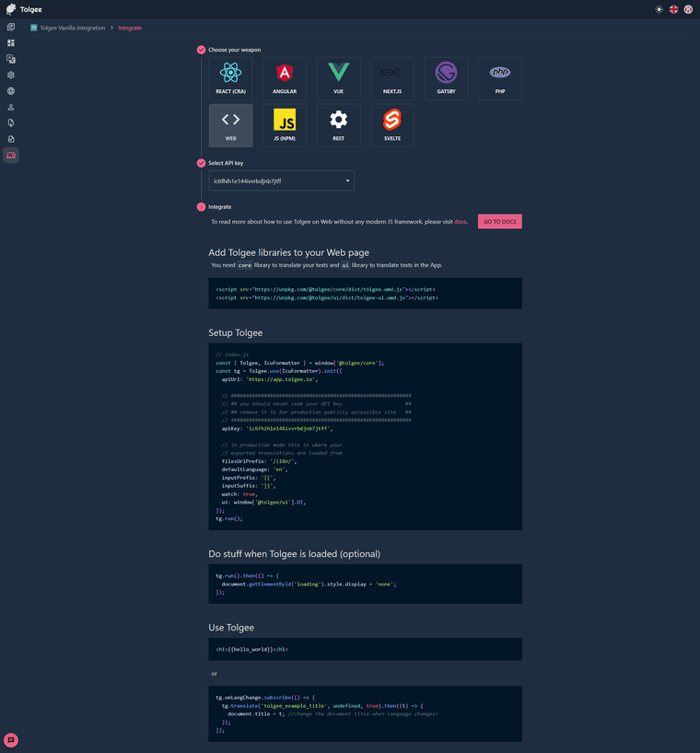
Task: Collapse the Choose your weapon step
Action: (x=201, y=50)
